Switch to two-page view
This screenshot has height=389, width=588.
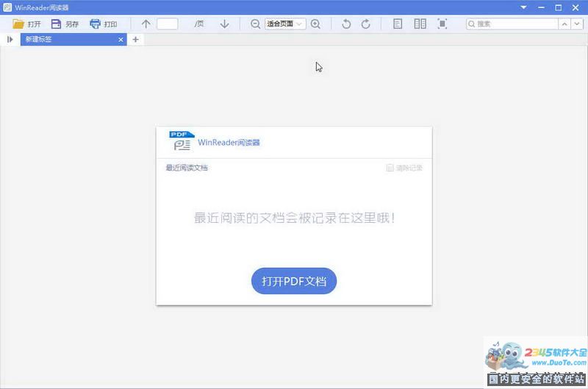(420, 24)
